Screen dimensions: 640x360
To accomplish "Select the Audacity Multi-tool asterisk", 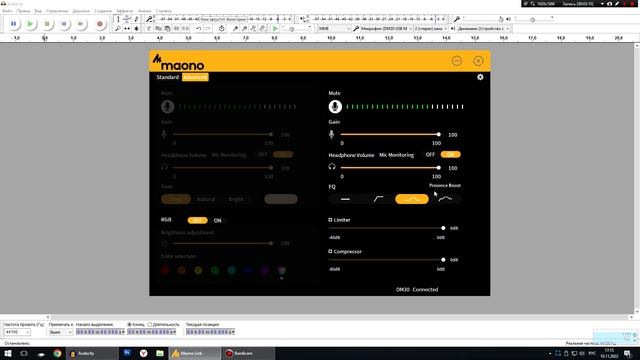I will 136,29.
